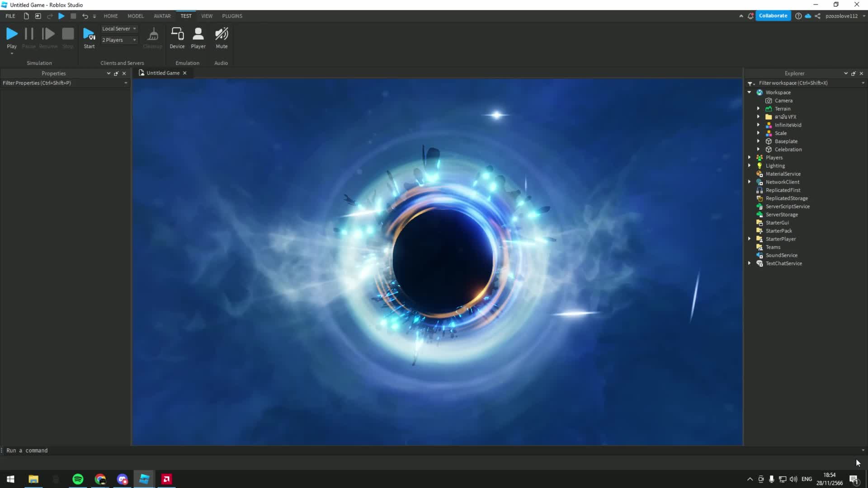Open Device emulation mode

[x=177, y=36]
